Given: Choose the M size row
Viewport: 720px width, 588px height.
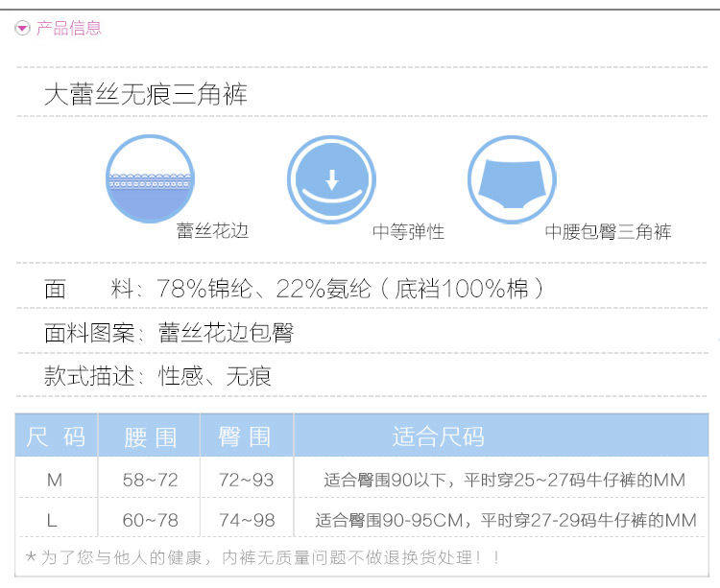Looking at the screenshot, I should pyautogui.click(x=55, y=480).
